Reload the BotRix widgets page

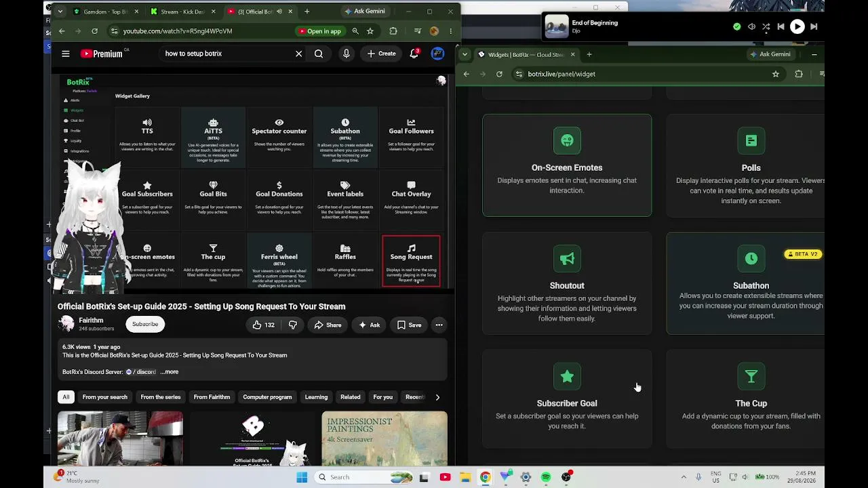coord(499,74)
